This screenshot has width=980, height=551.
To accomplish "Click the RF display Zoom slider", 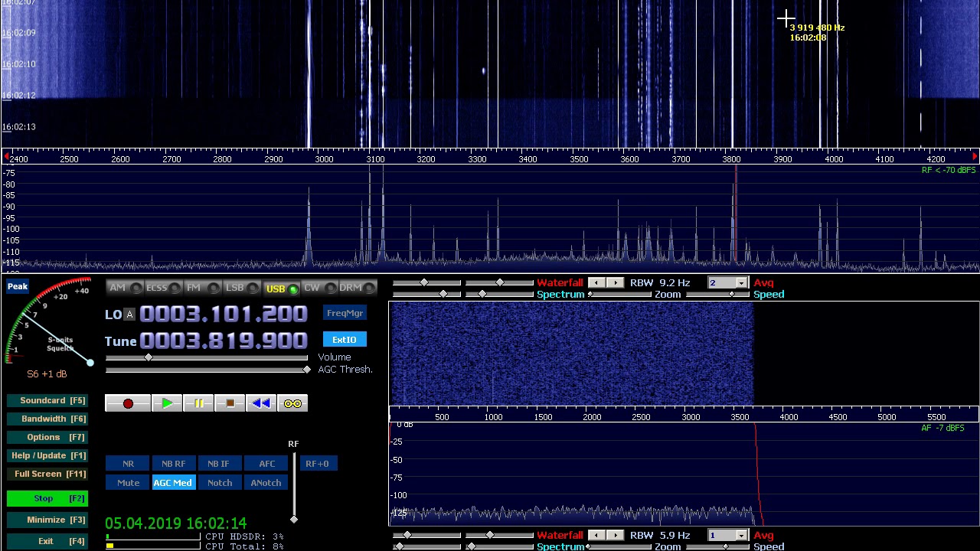I will (619, 295).
